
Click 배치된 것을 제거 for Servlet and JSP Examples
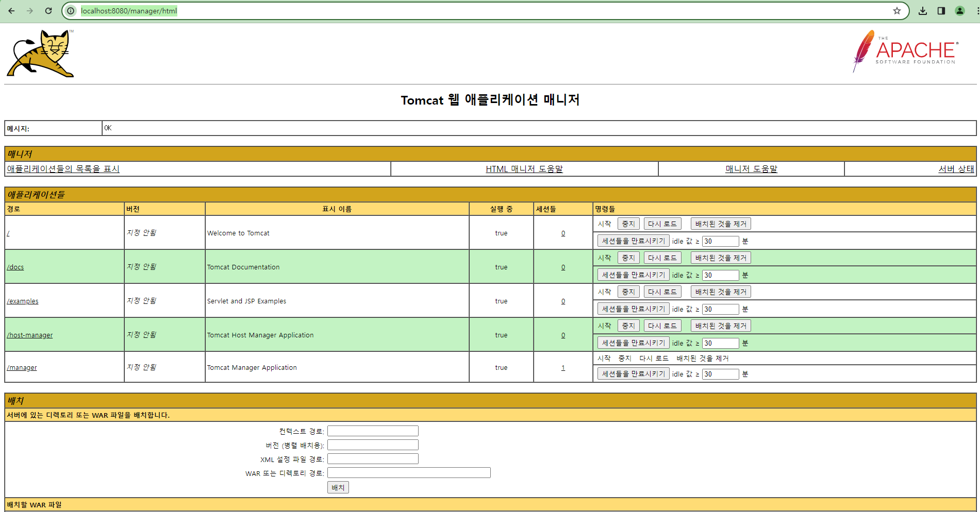pos(721,292)
